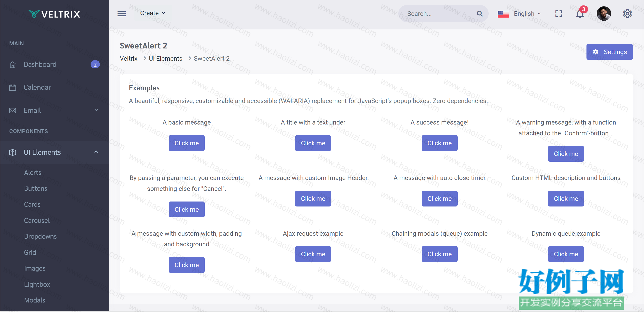Click the Email envelope icon
This screenshot has width=644, height=312.
click(x=12, y=110)
